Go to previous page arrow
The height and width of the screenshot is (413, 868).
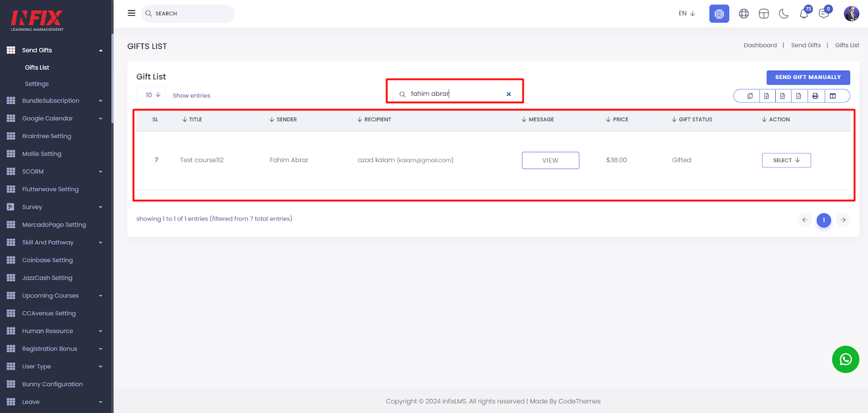tap(805, 220)
